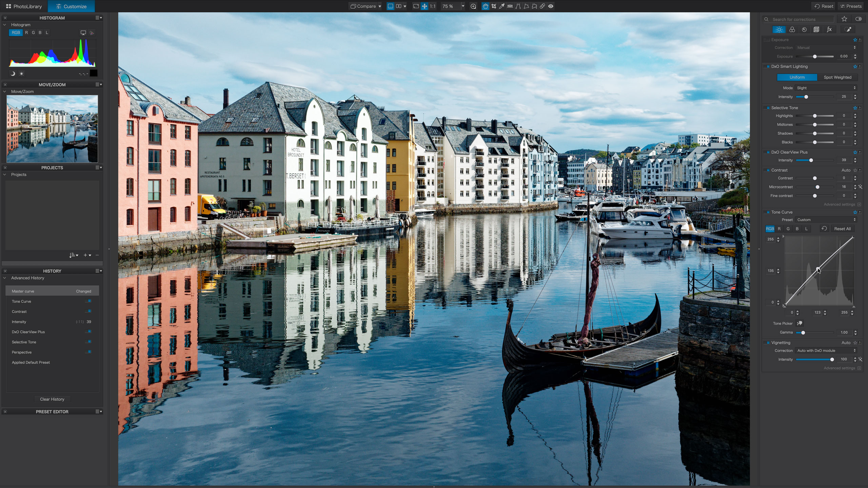Switch to PhotoLibrary tab

point(24,6)
